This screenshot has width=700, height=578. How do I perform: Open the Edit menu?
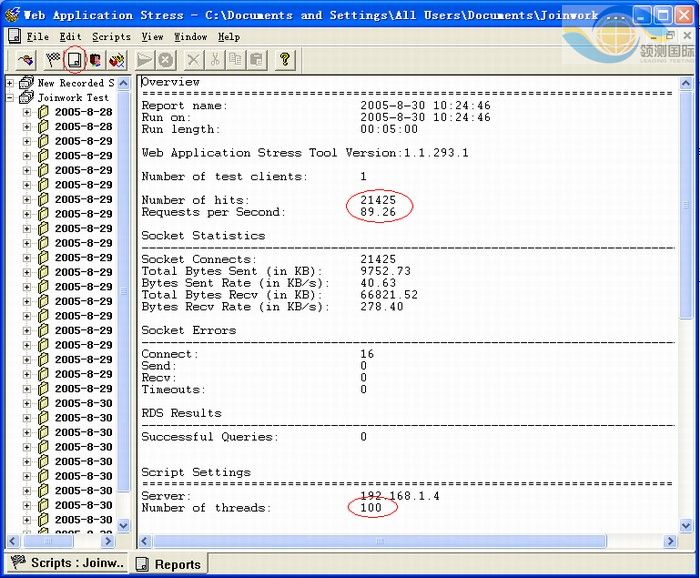pyautogui.click(x=71, y=37)
